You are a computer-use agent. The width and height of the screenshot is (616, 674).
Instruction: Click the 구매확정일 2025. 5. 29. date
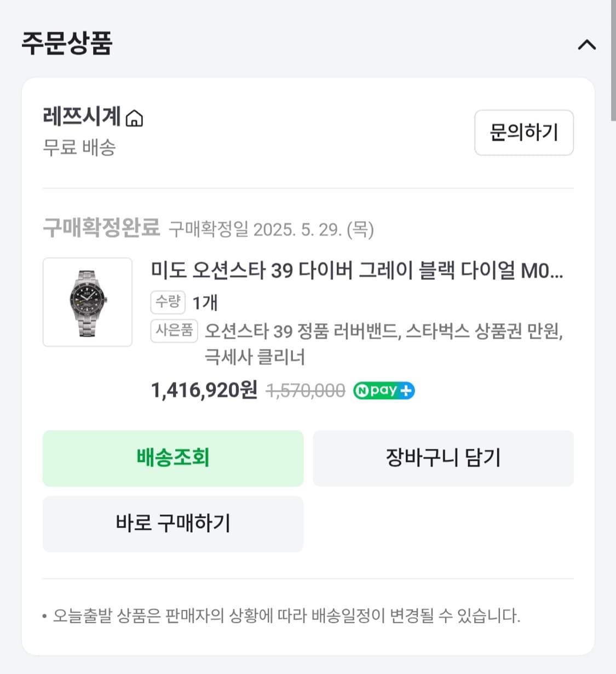(x=271, y=229)
